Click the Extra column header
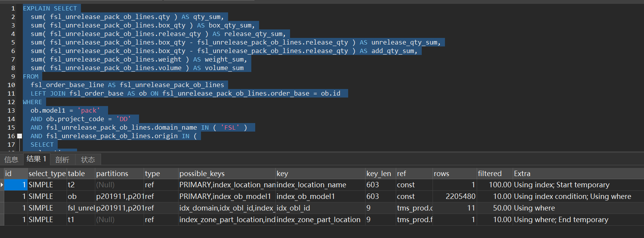Viewport: 644px width, 238px height. click(x=579, y=174)
